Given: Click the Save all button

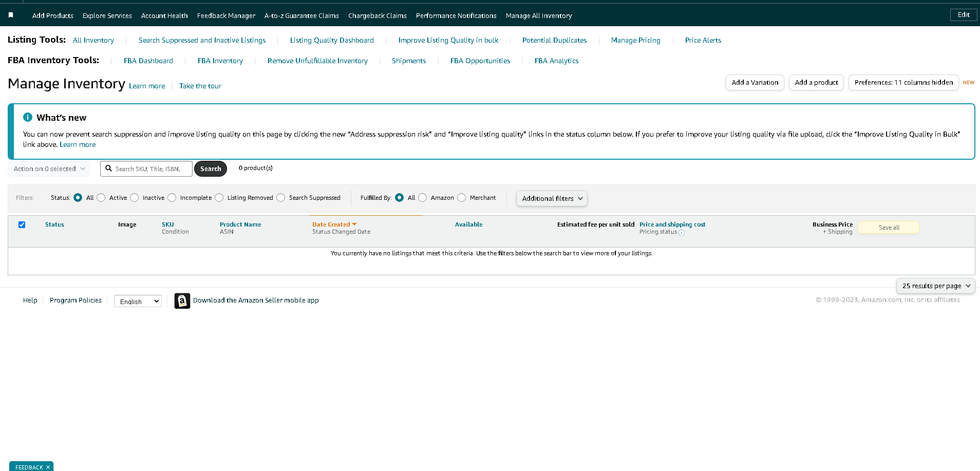Looking at the screenshot, I should tap(889, 228).
